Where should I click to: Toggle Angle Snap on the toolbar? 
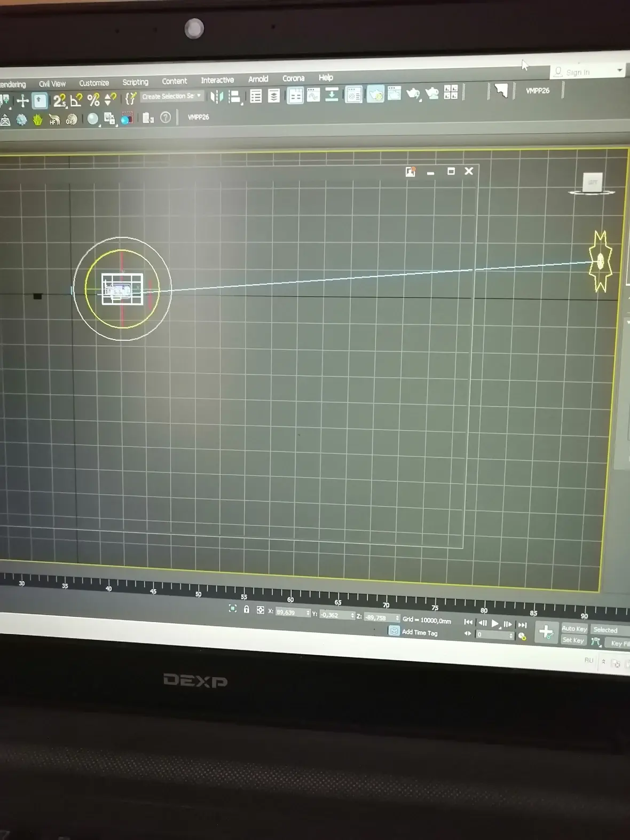(x=76, y=99)
